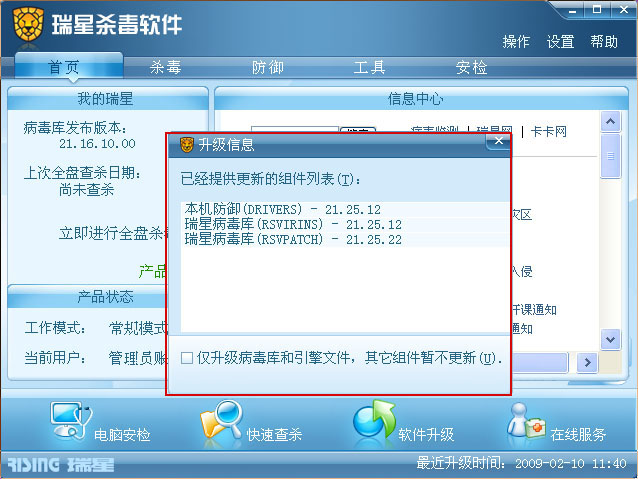Click the 常规模式 work mode value

tap(138, 328)
